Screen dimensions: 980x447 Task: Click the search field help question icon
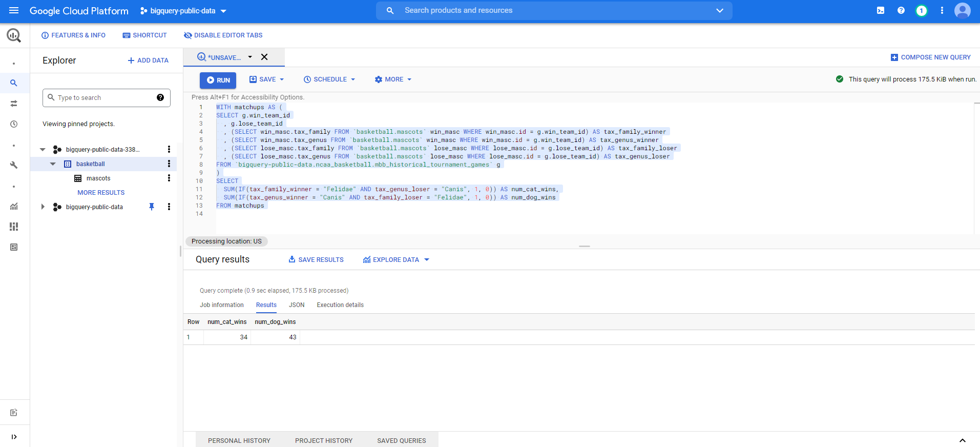(x=160, y=97)
